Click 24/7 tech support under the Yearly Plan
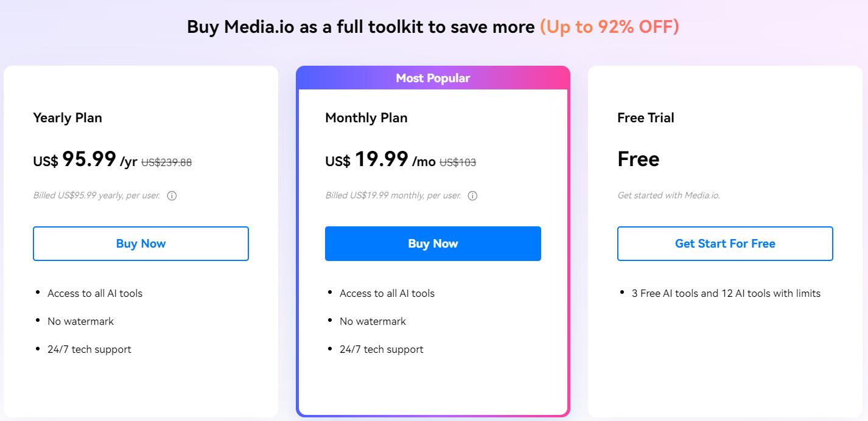868x421 pixels. [x=89, y=349]
